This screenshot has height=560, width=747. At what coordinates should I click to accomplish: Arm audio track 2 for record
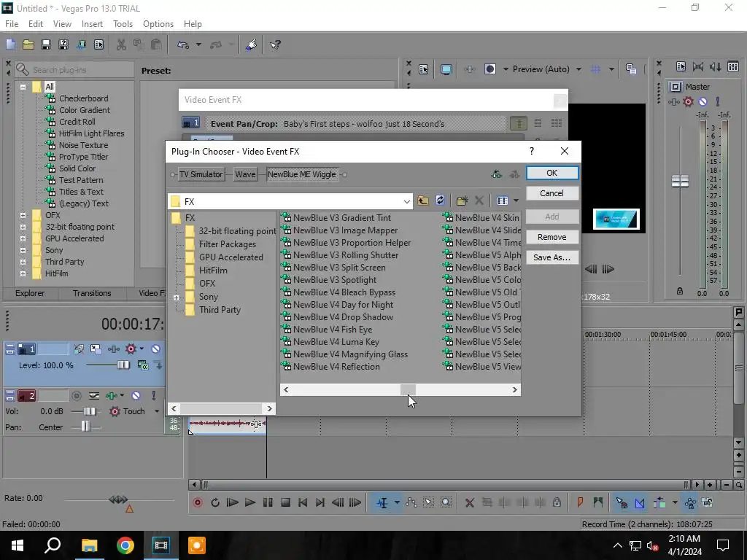[76, 396]
